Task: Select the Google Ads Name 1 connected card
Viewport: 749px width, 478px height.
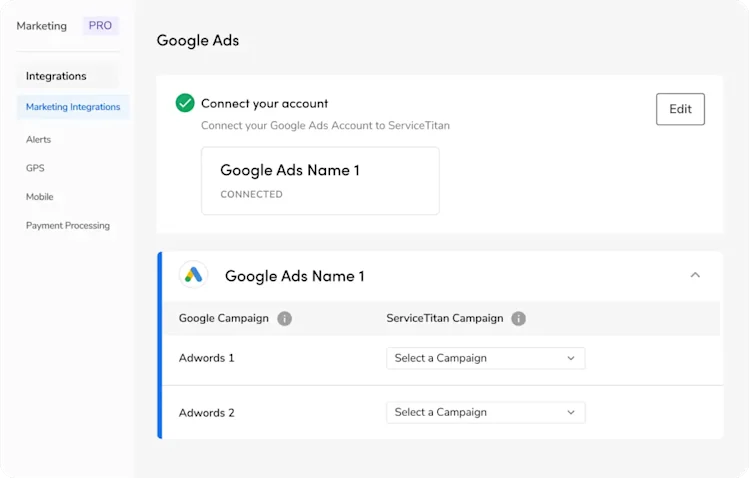Action: [x=320, y=181]
